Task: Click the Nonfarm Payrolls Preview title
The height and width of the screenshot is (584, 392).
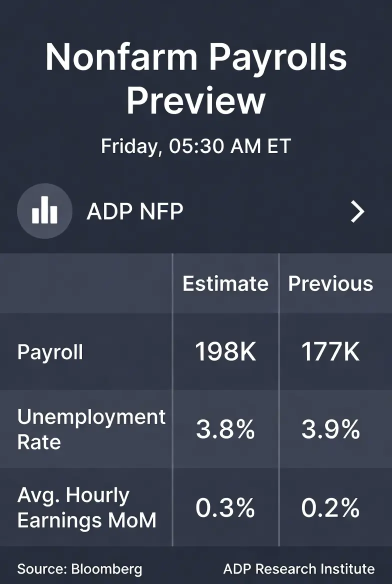Action: tap(196, 78)
